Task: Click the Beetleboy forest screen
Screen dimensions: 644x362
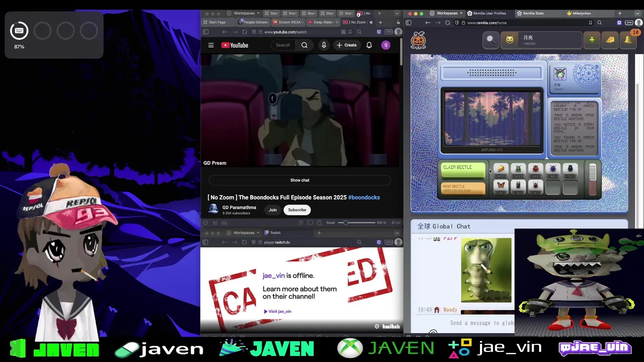Action: pyautogui.click(x=492, y=119)
